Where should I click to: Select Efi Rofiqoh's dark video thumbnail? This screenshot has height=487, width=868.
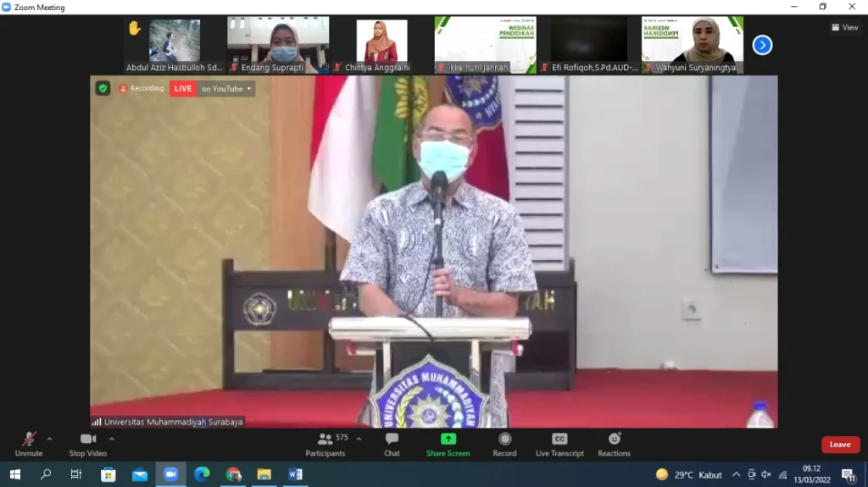click(589, 45)
